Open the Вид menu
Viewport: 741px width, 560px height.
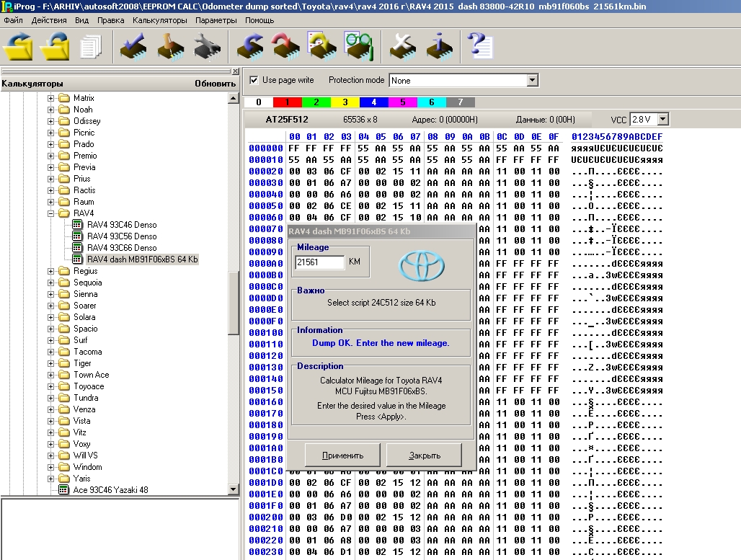coord(81,20)
